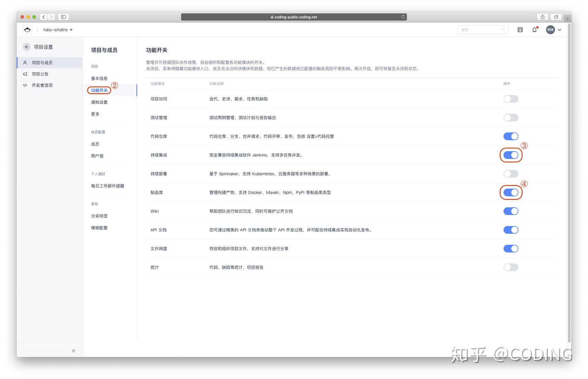Click the user avatar in the top right
The height and width of the screenshot is (379, 588).
click(x=550, y=29)
